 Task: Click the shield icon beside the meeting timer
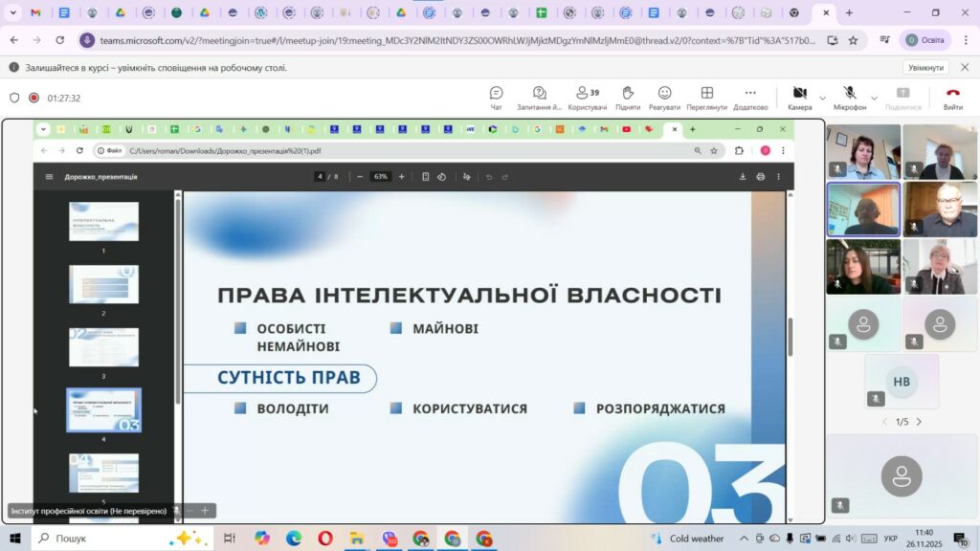(x=14, y=98)
